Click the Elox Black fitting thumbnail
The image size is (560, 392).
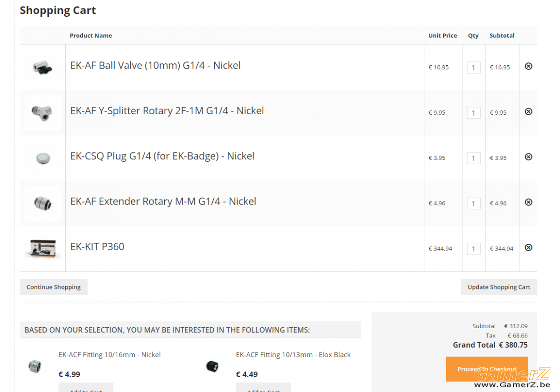[x=212, y=366]
